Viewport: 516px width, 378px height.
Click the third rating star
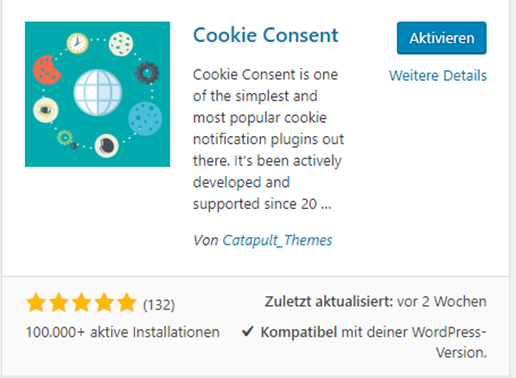pyautogui.click(x=81, y=302)
